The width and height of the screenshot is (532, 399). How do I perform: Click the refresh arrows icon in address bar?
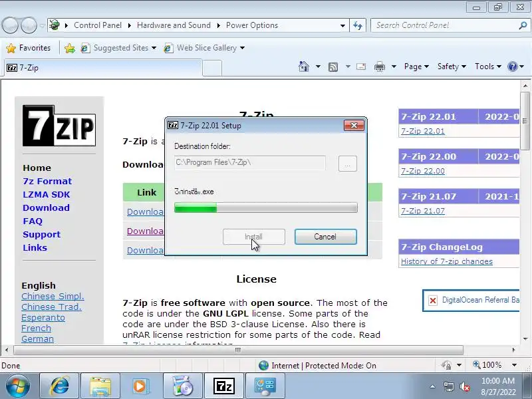click(358, 25)
